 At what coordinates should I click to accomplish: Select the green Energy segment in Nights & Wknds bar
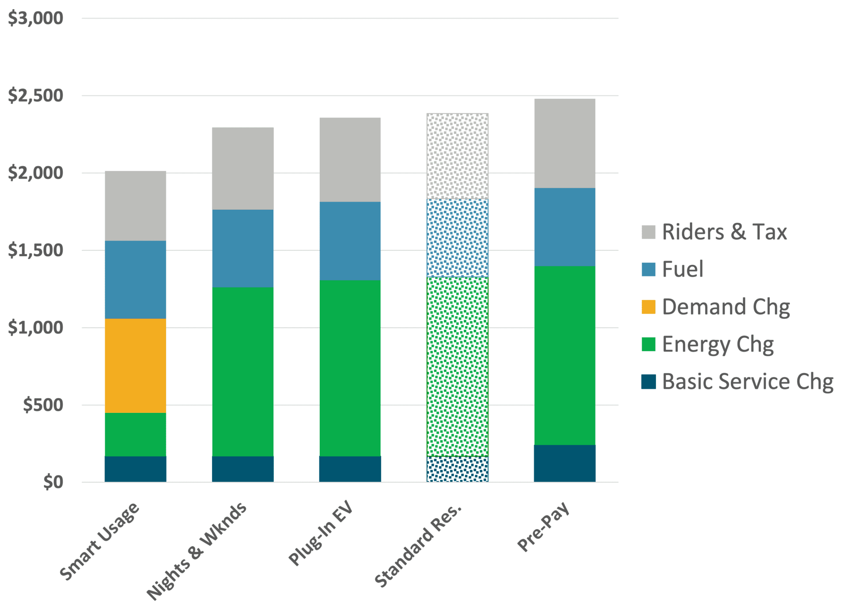(242, 371)
